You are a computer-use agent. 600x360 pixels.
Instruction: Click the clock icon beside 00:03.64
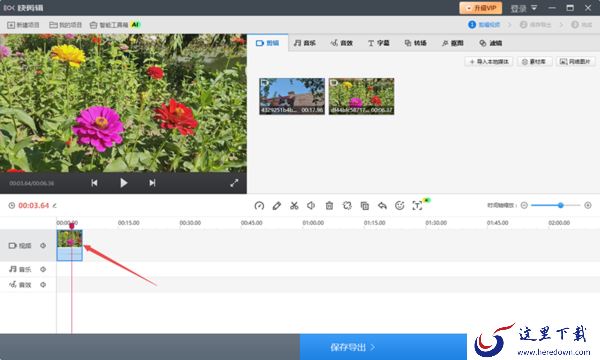[x=12, y=205]
